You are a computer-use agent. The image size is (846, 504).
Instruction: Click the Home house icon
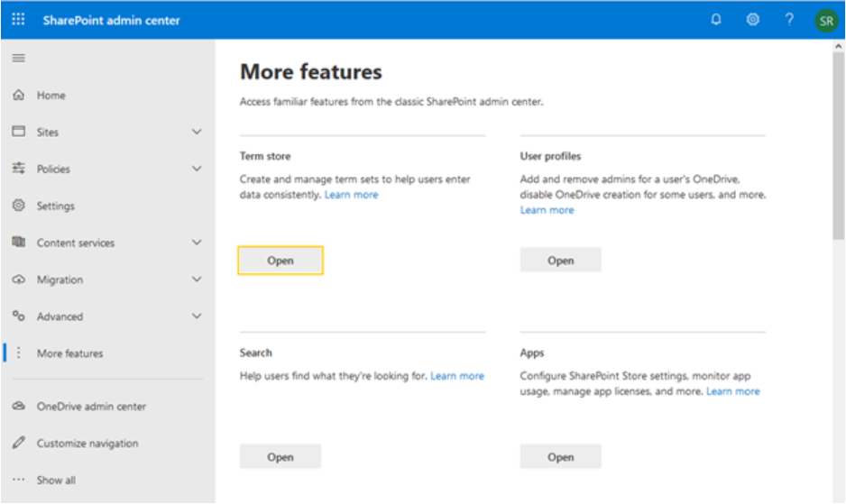(x=18, y=95)
